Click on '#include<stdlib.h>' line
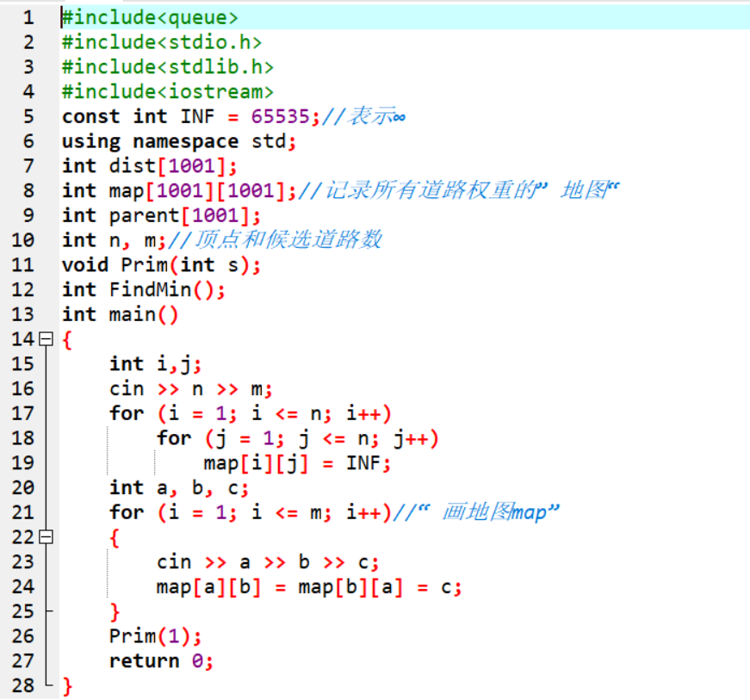This screenshot has width=750, height=700. pyautogui.click(x=168, y=67)
